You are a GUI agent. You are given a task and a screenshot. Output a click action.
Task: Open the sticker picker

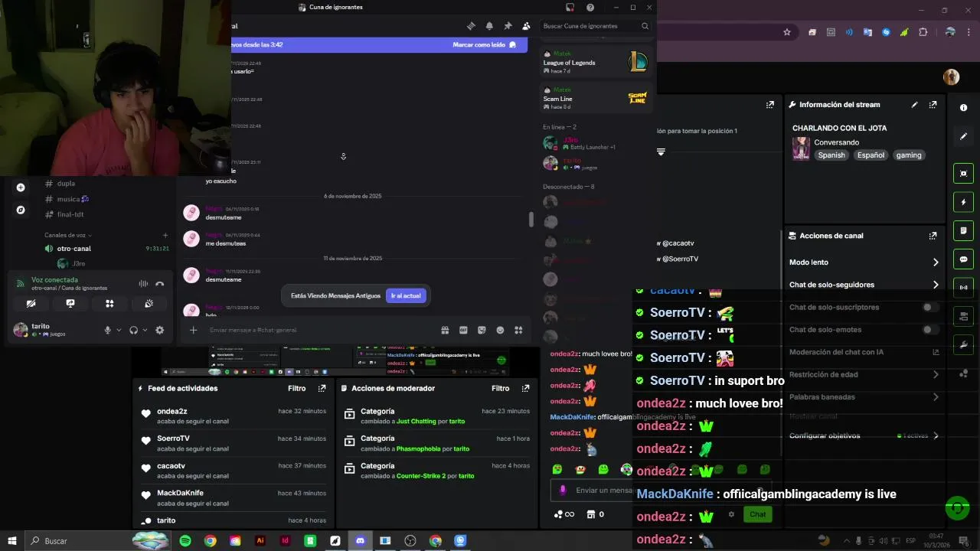(482, 330)
